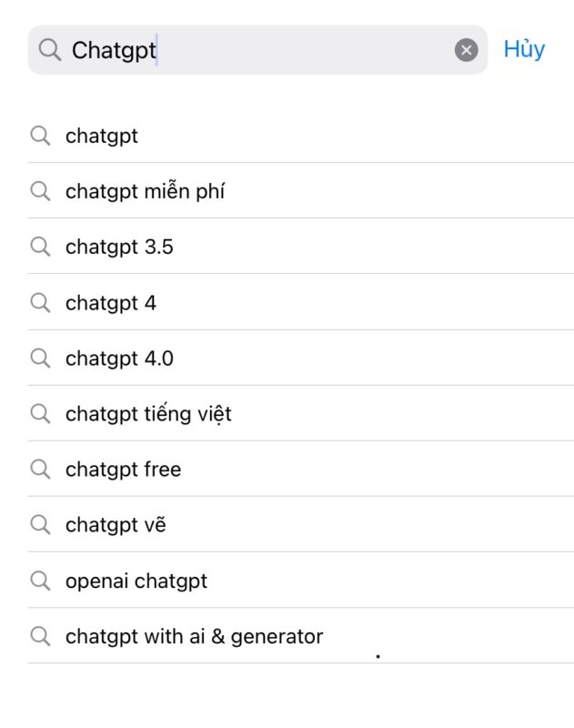Viewport: 574px width, 728px height.
Task: Tap the magnifier icon next to "chatgpt free"
Action: click(x=40, y=470)
